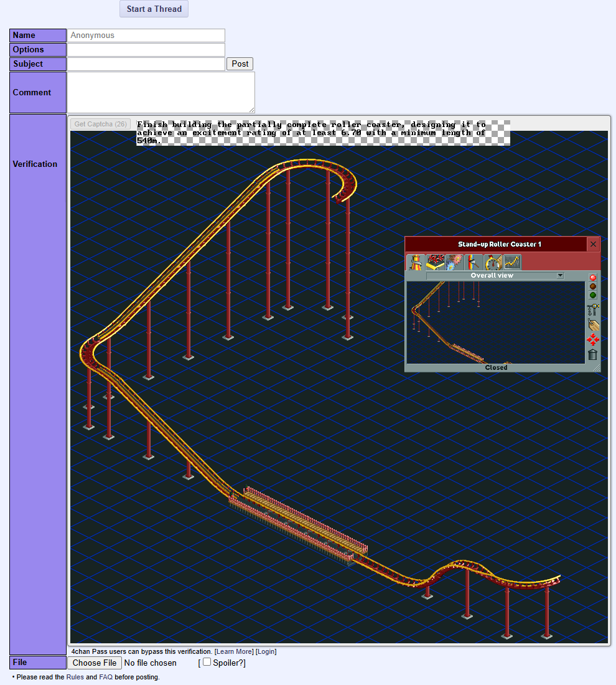This screenshot has height=685, width=616.
Task: Click the resize grip of ride window
Action: [597, 368]
